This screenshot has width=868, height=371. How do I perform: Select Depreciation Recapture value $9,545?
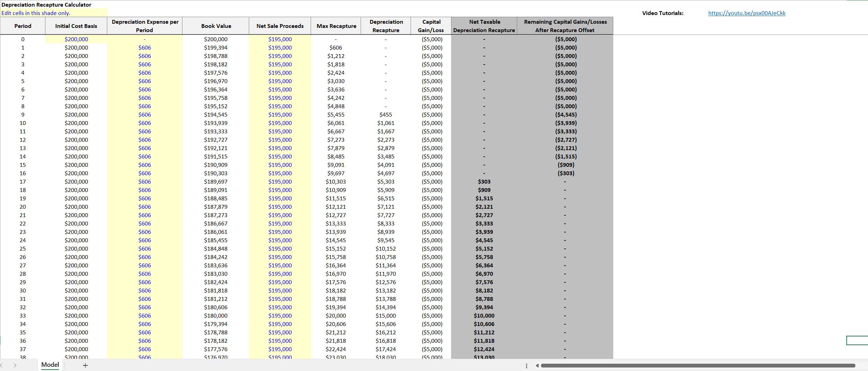coord(386,240)
